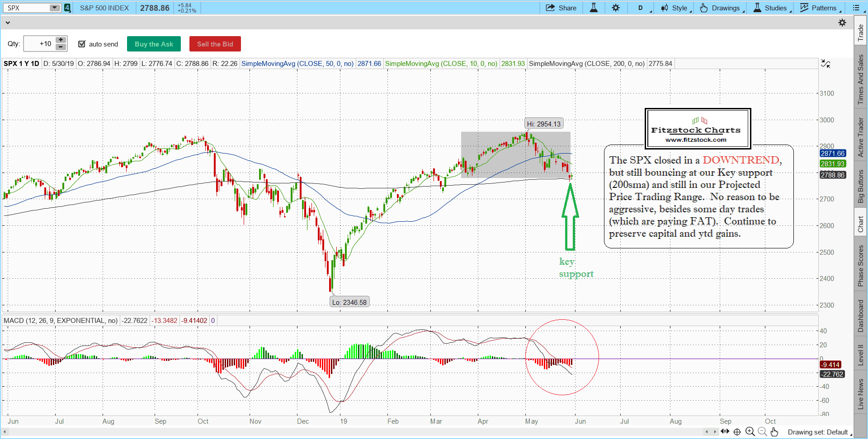Click the flask icon next to Share
Screen dimensions: 868x439
click(x=594, y=8)
